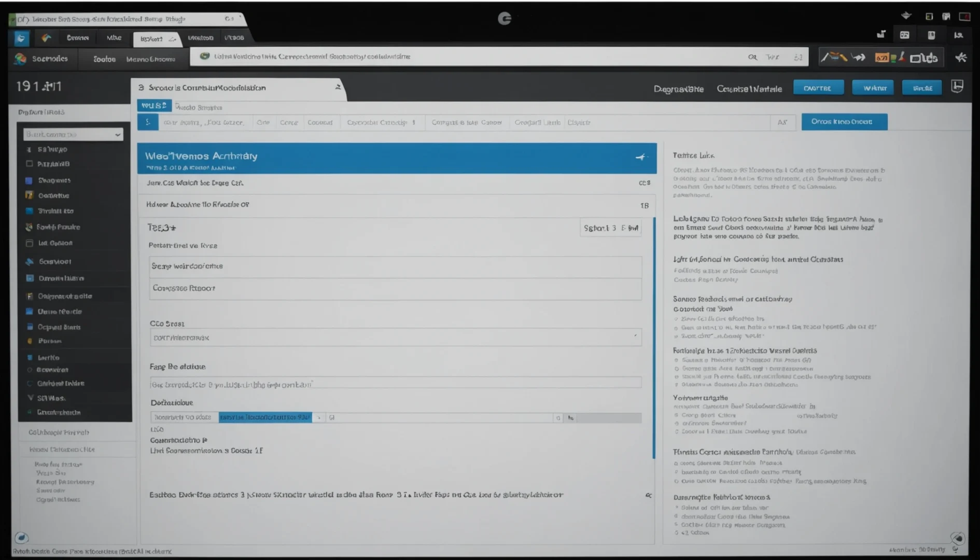Click the first of three blue header buttons
This screenshot has width=980, height=560.
tap(818, 88)
